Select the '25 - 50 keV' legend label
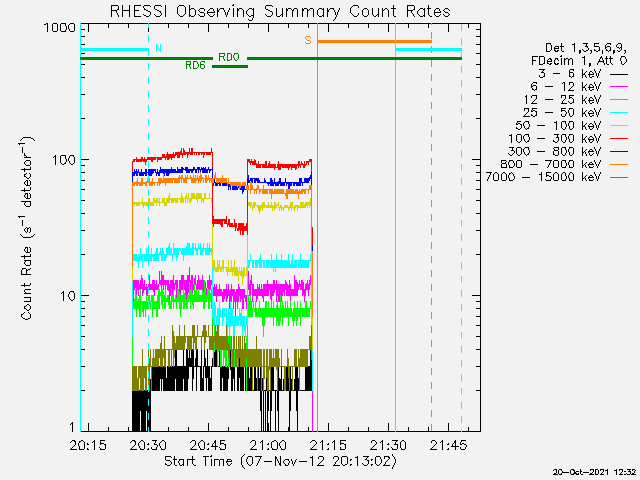Image resolution: width=640 pixels, height=480 pixels. [562, 113]
